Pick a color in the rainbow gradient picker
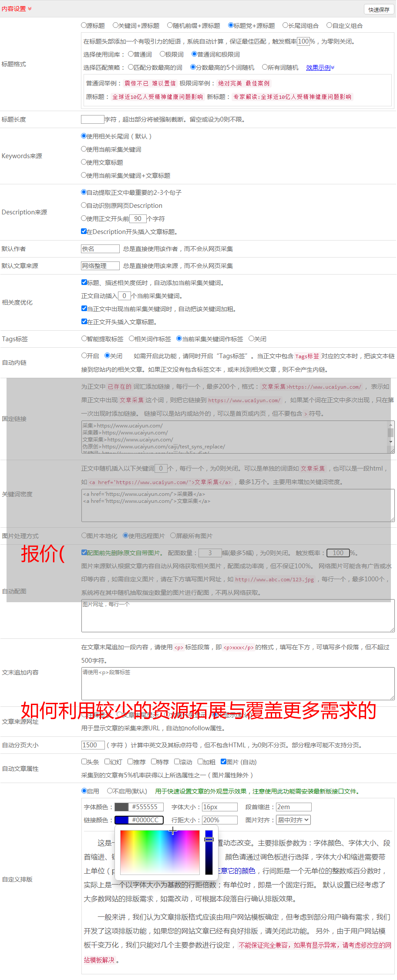 (160, 852)
